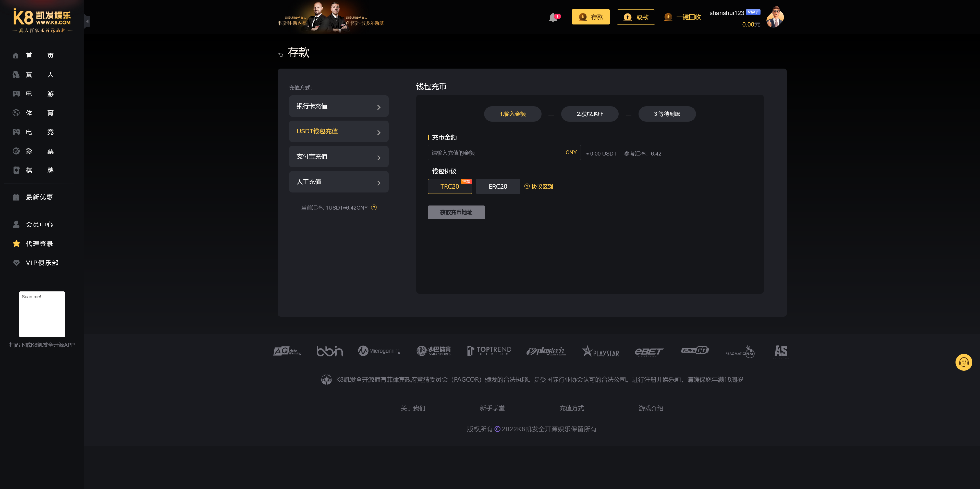Viewport: 980px width, 489px height.
Task: Click the TopTrend Gaming logo
Action: pyautogui.click(x=489, y=351)
